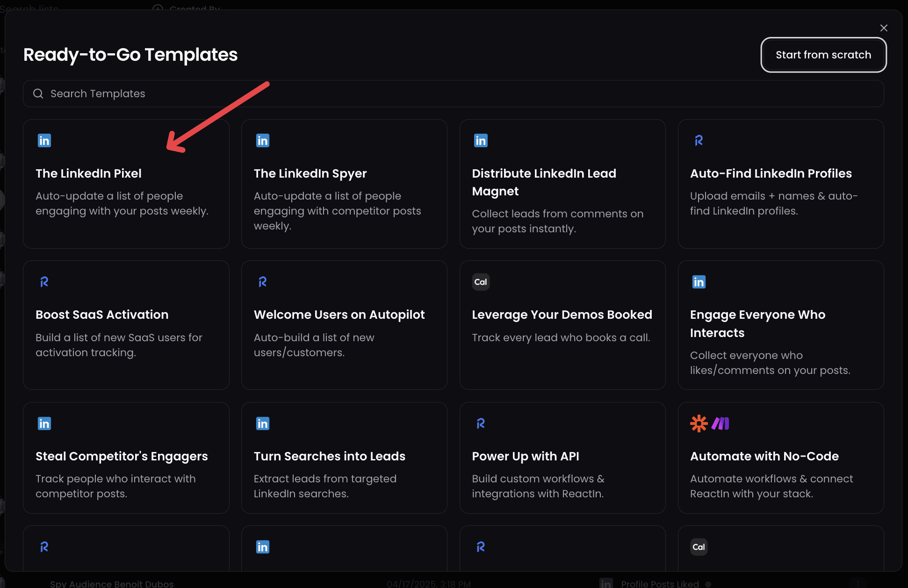The height and width of the screenshot is (588, 908).
Task: Click the magnifier icon in the Search Templates field
Action: coord(38,93)
